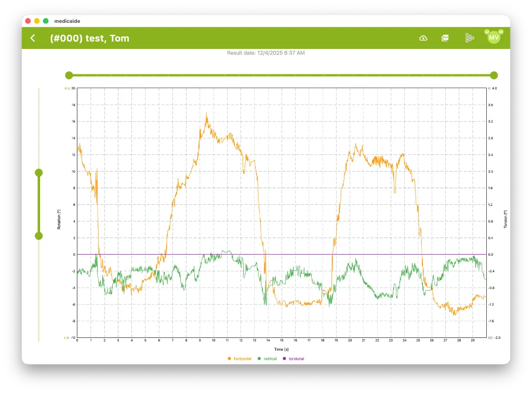This screenshot has height=393, width=532.
Task: Open the MV user avatar
Action: pyautogui.click(x=494, y=38)
